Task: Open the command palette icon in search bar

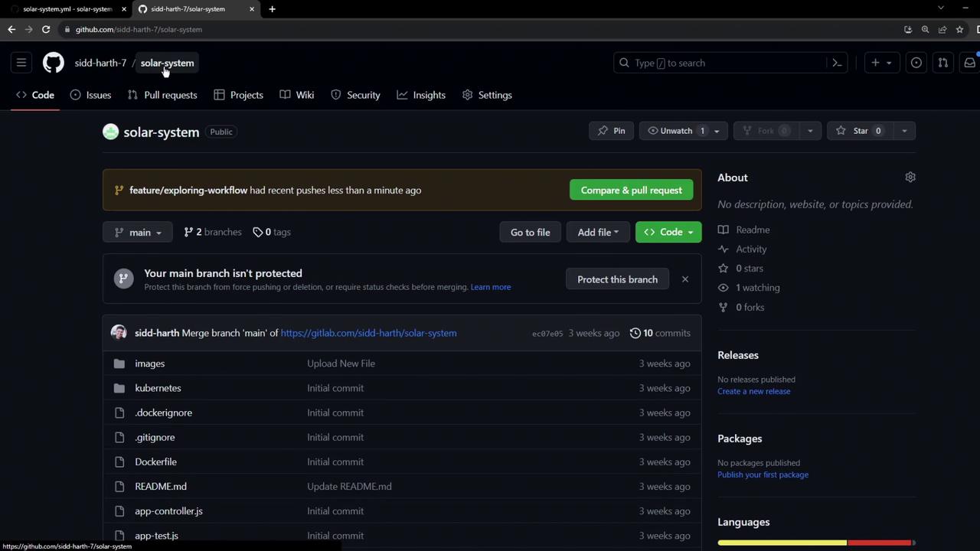Action: [837, 63]
